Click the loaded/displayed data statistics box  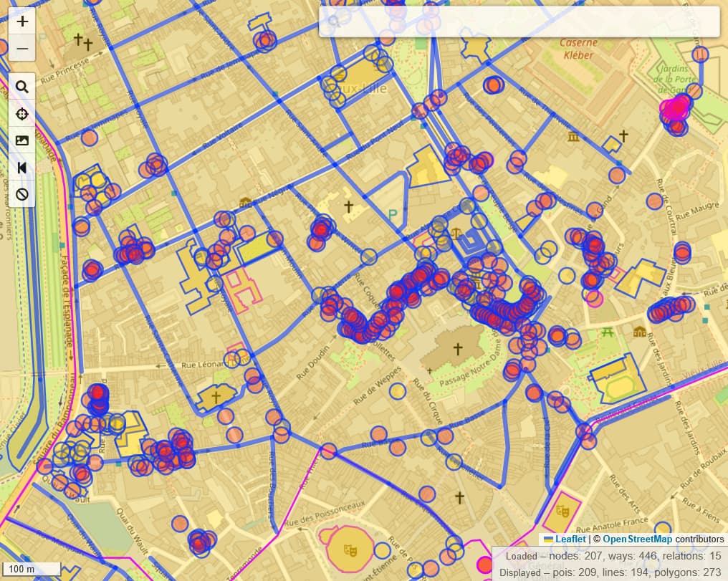(609, 564)
